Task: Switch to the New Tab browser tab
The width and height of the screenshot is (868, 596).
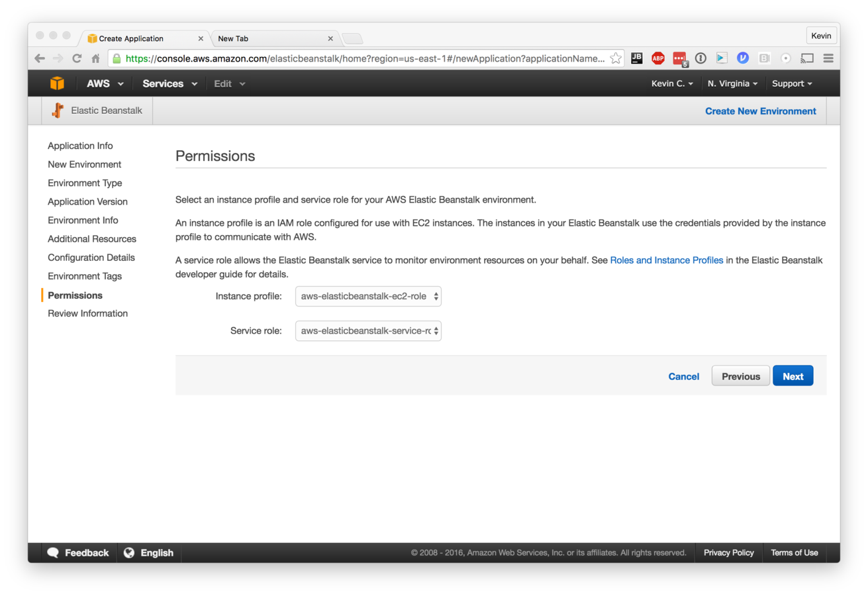Action: click(274, 38)
